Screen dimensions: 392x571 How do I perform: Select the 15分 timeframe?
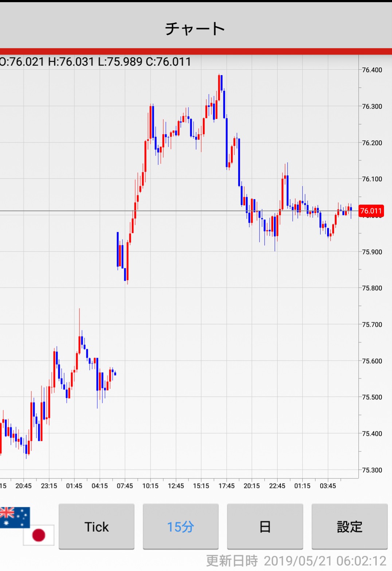(x=180, y=527)
